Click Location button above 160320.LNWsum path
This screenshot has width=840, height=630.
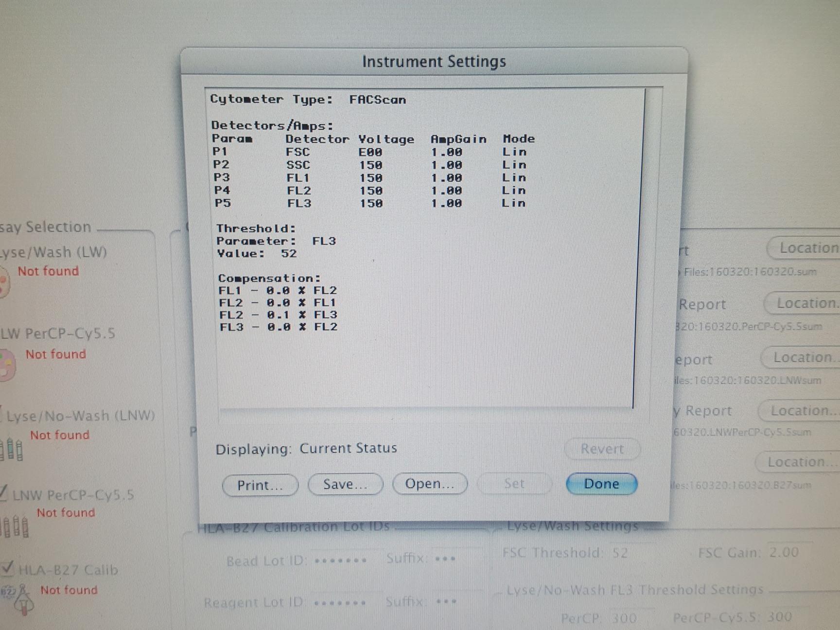(800, 358)
